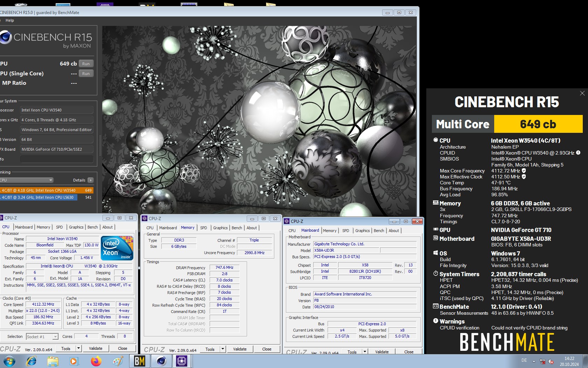
Task: Open Tools dropdown arrow in CPU-Z Memory window
Action: click(x=223, y=349)
